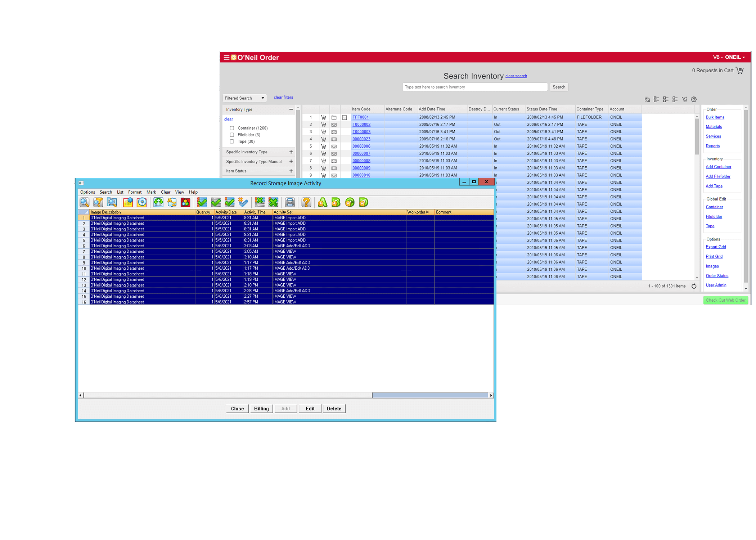The image size is (756, 540).
Task: Click the third green checkmark rows icon
Action: 230,202
